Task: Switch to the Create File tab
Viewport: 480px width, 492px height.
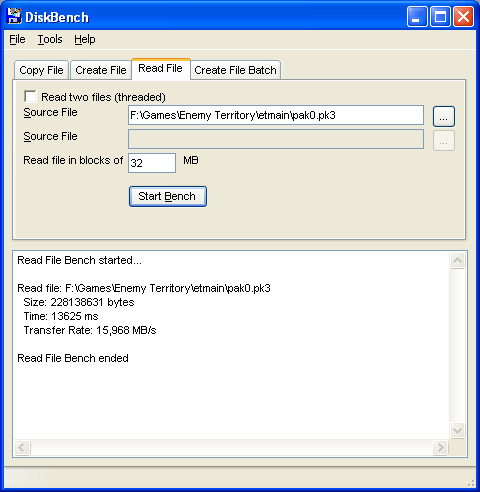Action: click(x=101, y=70)
